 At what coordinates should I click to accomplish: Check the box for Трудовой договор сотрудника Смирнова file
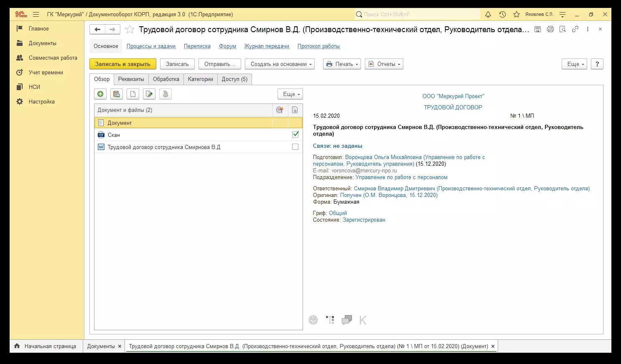tap(295, 147)
